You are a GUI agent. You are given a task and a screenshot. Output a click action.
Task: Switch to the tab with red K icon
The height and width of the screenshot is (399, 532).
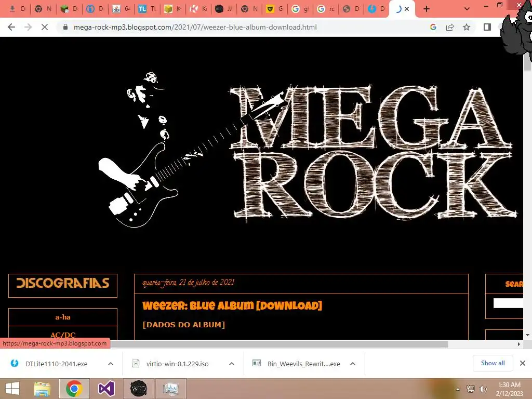click(x=198, y=9)
